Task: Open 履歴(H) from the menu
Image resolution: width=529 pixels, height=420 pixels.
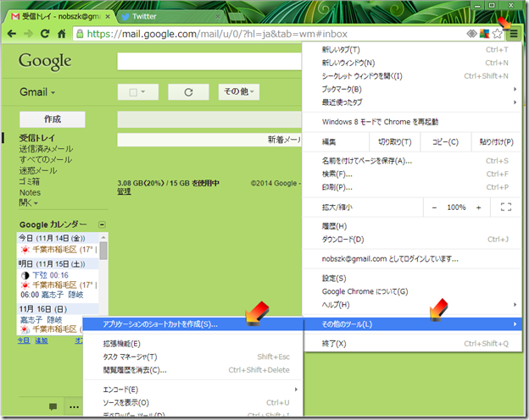Action: click(x=412, y=226)
